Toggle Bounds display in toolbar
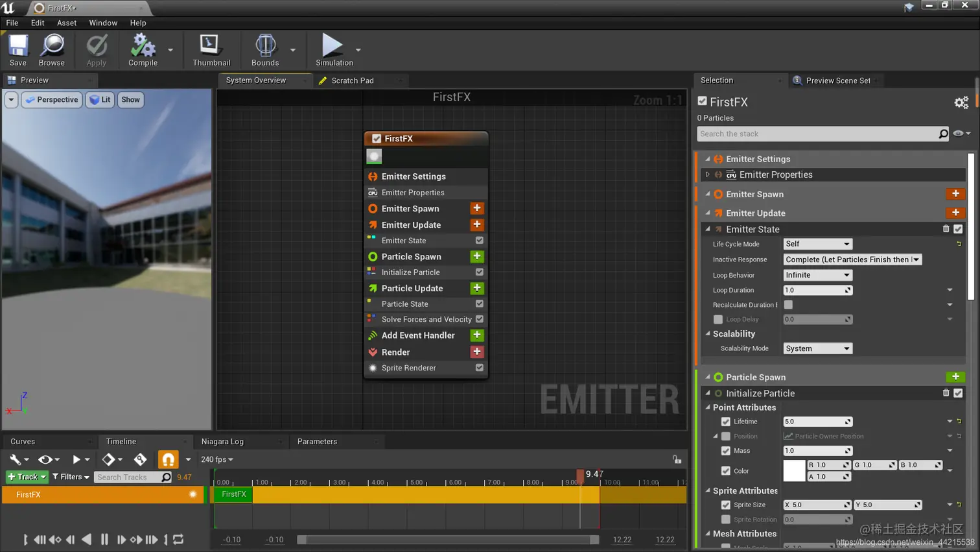Screen dimensions: 980x552 265,50
